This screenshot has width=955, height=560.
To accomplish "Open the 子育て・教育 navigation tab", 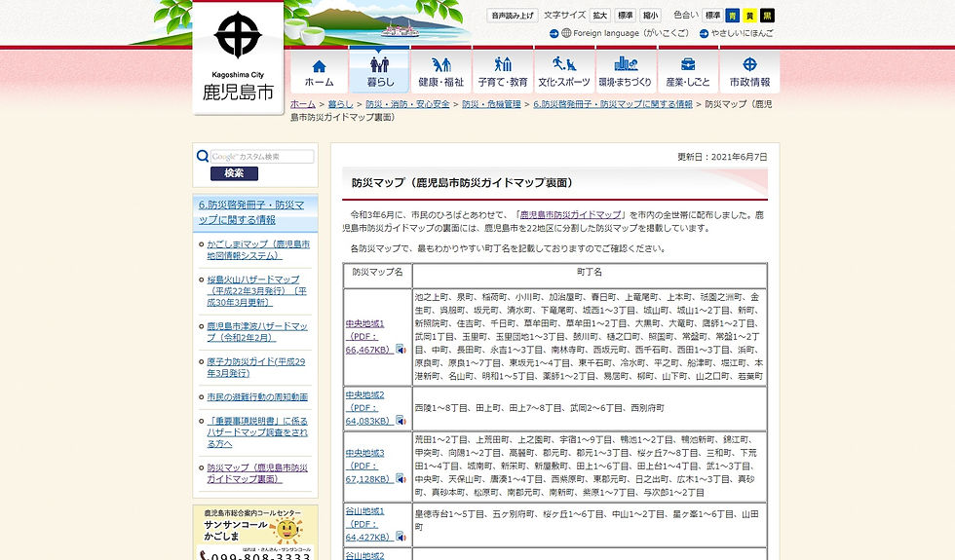I will tap(503, 71).
